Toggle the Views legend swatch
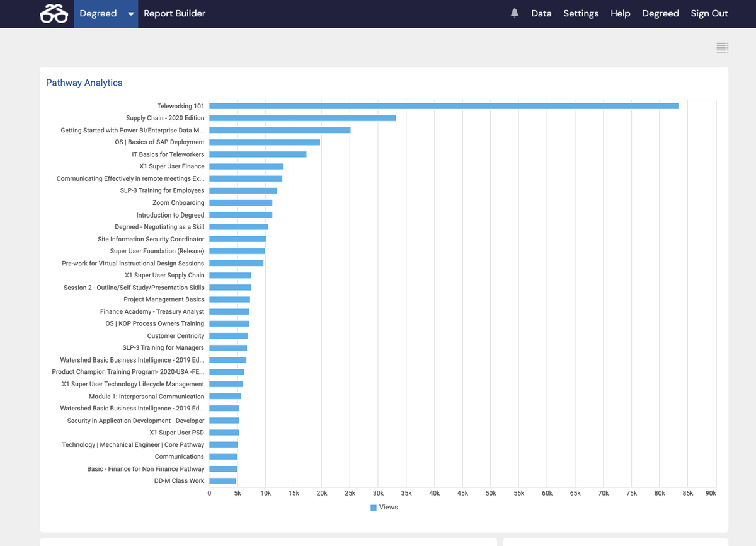This screenshot has width=756, height=546. point(374,508)
